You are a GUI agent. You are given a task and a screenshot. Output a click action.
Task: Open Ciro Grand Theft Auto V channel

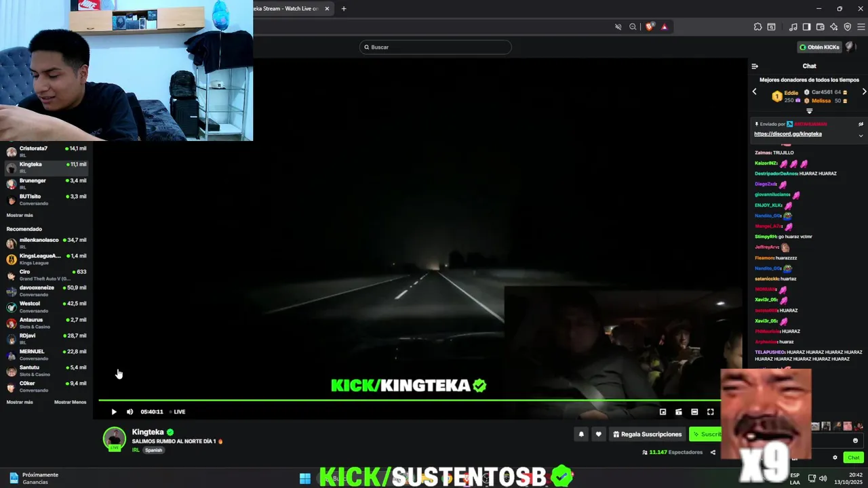pyautogui.click(x=46, y=274)
